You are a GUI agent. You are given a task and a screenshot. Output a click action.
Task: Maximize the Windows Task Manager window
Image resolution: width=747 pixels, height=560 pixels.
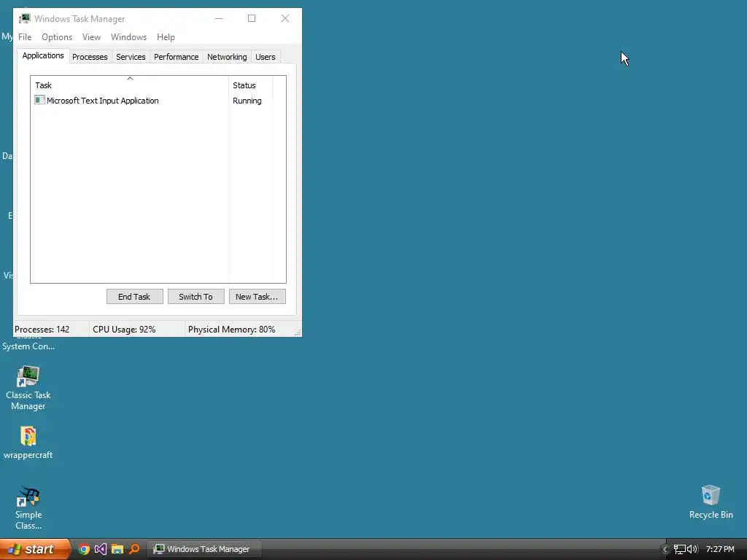[252, 18]
